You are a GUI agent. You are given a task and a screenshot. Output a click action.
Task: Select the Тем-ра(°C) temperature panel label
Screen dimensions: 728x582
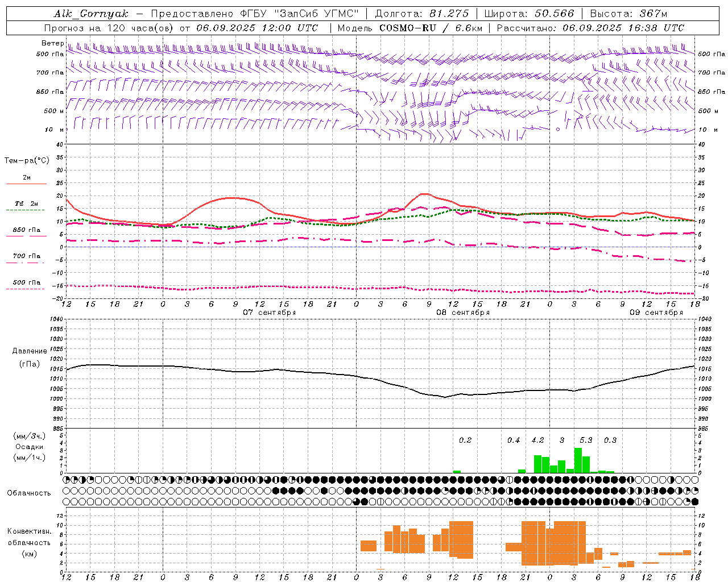coord(27,161)
